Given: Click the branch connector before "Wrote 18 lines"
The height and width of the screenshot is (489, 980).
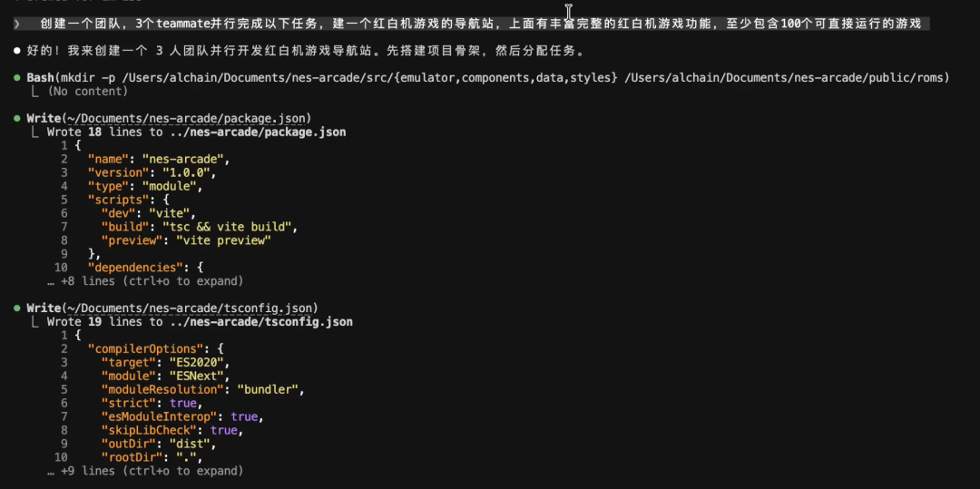Looking at the screenshot, I should point(36,132).
